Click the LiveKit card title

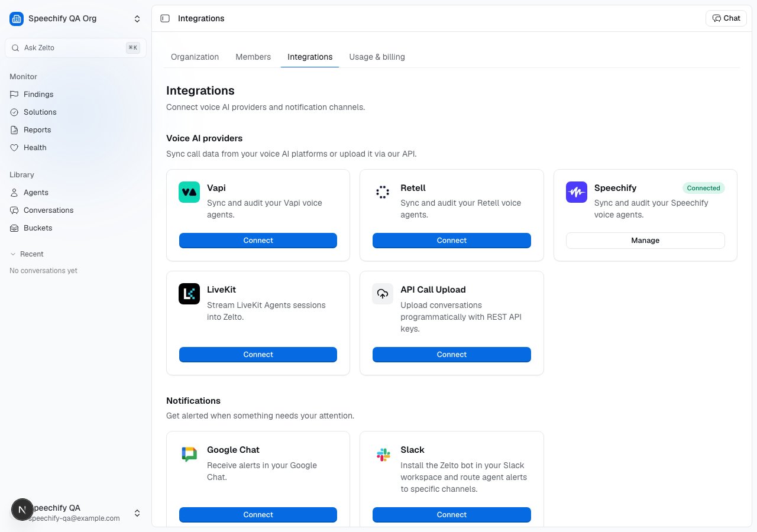coord(221,290)
